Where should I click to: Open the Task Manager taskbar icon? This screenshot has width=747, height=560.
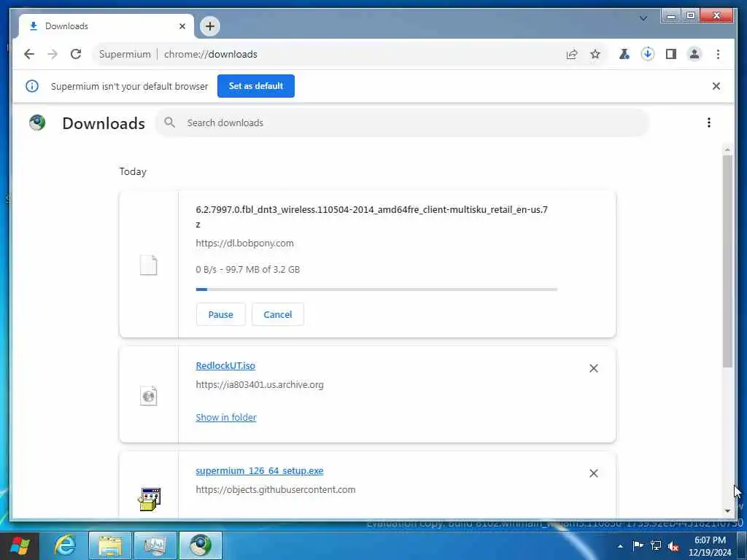coord(155,545)
